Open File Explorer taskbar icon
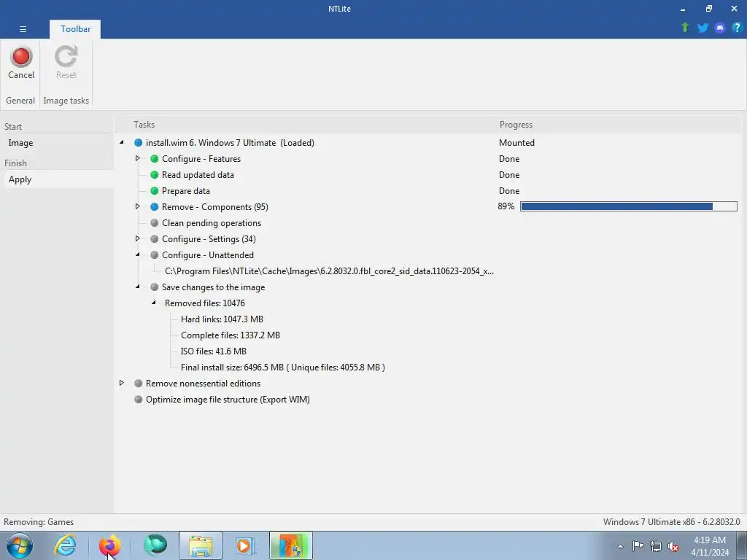 coord(201,545)
